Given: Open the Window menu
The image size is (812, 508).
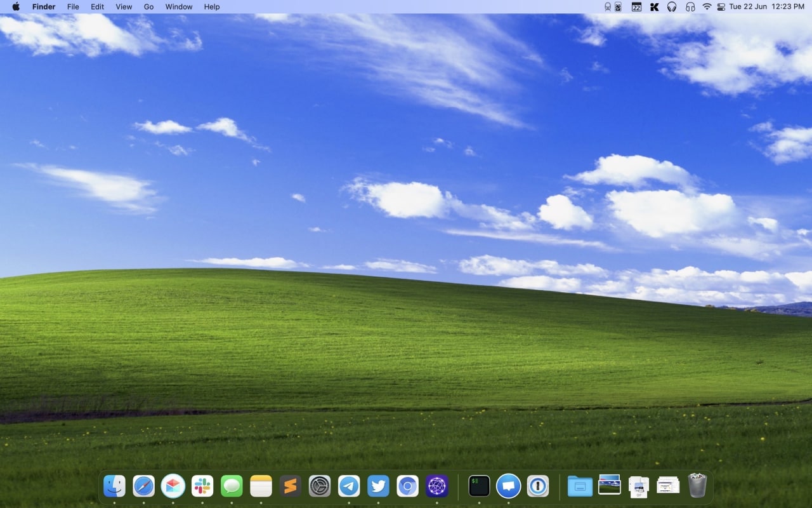Looking at the screenshot, I should tap(179, 7).
